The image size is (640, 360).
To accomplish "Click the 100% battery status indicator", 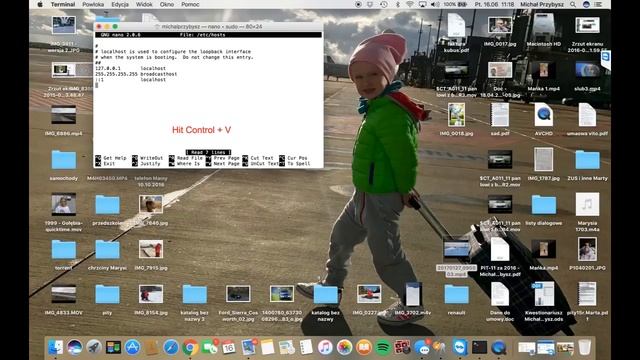I will (455, 4).
